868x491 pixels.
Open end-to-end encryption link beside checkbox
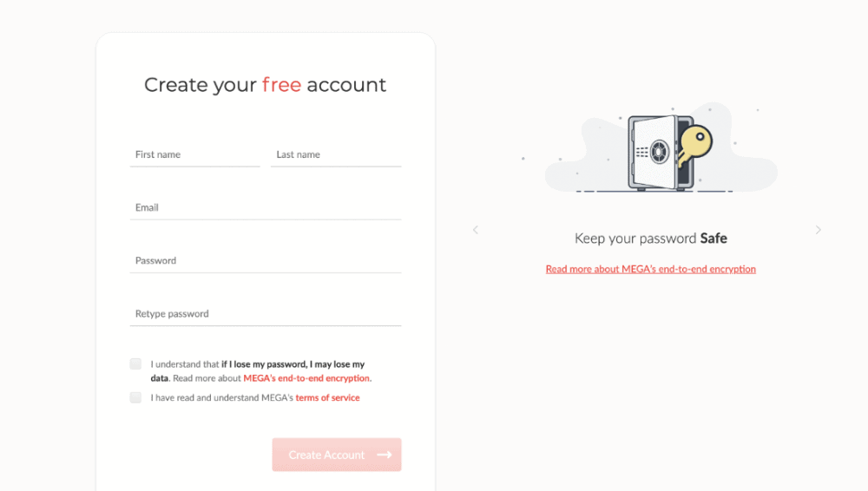pyautogui.click(x=306, y=378)
